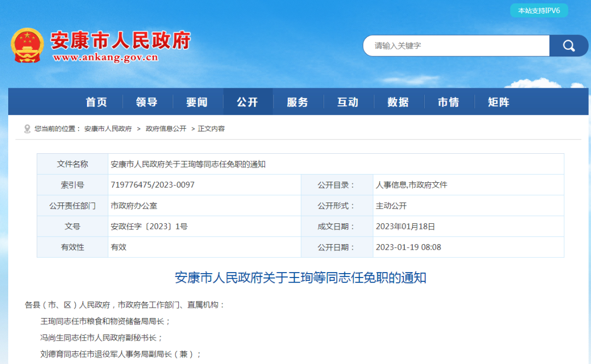
Task: Click the magnifier search icon button
Action: (x=569, y=46)
